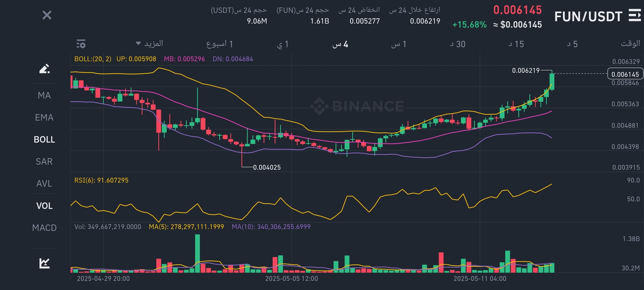
Task: Open the indicator chart icon below MACD
Action: (44, 263)
